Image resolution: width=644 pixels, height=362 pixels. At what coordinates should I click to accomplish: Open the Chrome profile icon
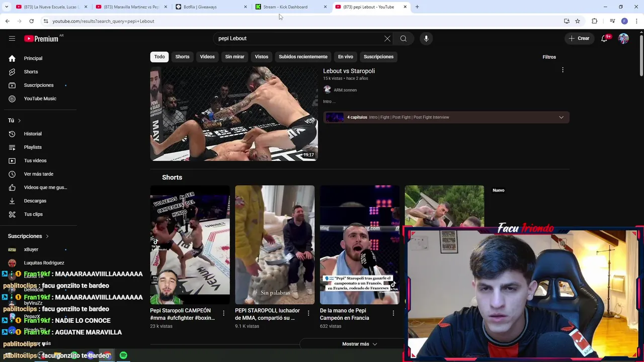coord(624,21)
